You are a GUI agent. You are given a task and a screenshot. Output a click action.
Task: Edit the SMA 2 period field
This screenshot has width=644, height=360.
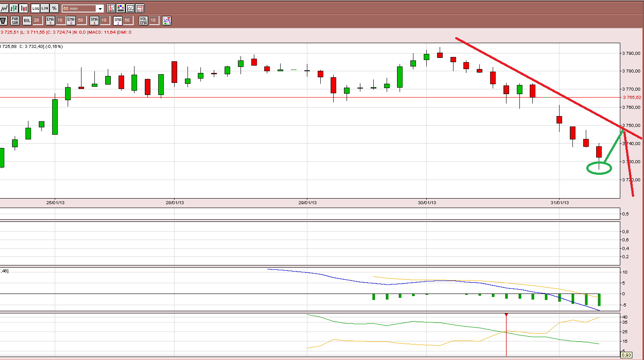pyautogui.click(x=128, y=20)
